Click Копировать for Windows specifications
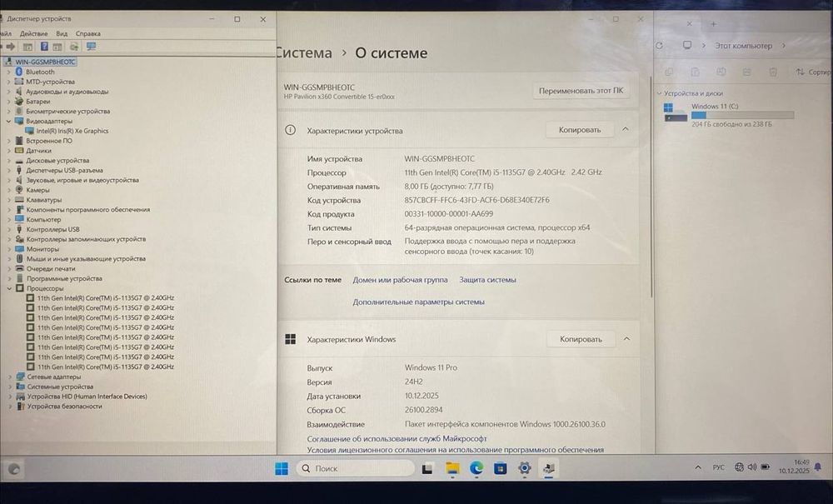This screenshot has width=833, height=504. [x=581, y=339]
